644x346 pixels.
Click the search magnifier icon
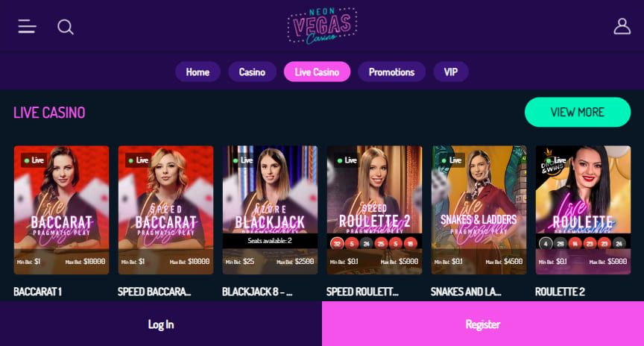point(66,27)
